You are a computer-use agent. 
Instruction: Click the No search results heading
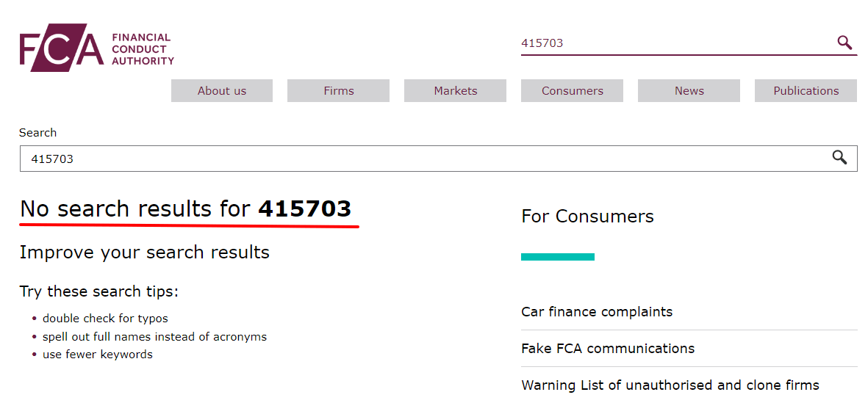click(185, 209)
